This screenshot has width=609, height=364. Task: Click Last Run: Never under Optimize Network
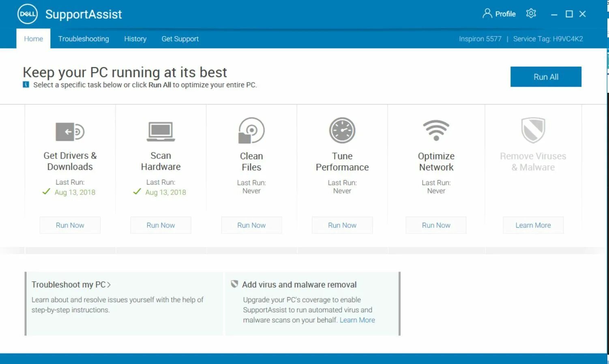click(436, 187)
